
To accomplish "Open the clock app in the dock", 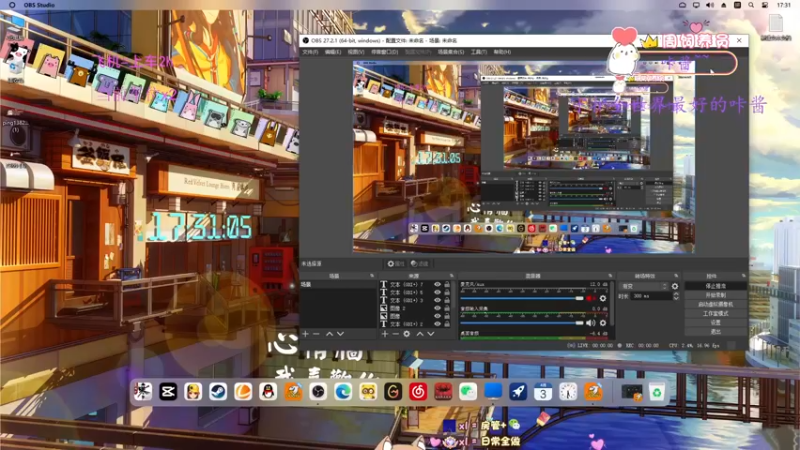I will click(x=568, y=392).
